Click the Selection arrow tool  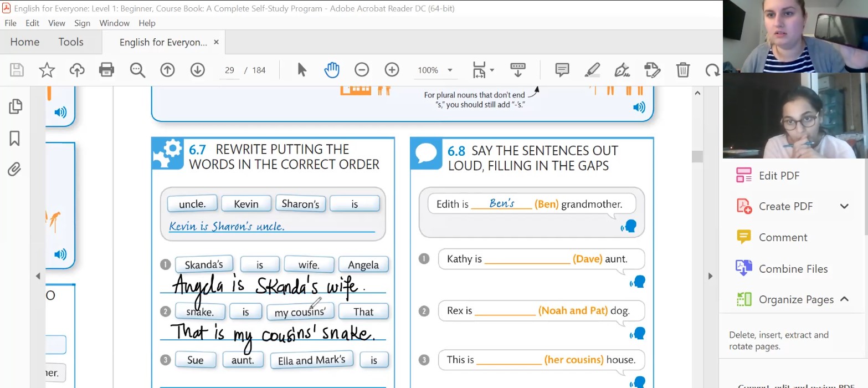[x=302, y=70]
